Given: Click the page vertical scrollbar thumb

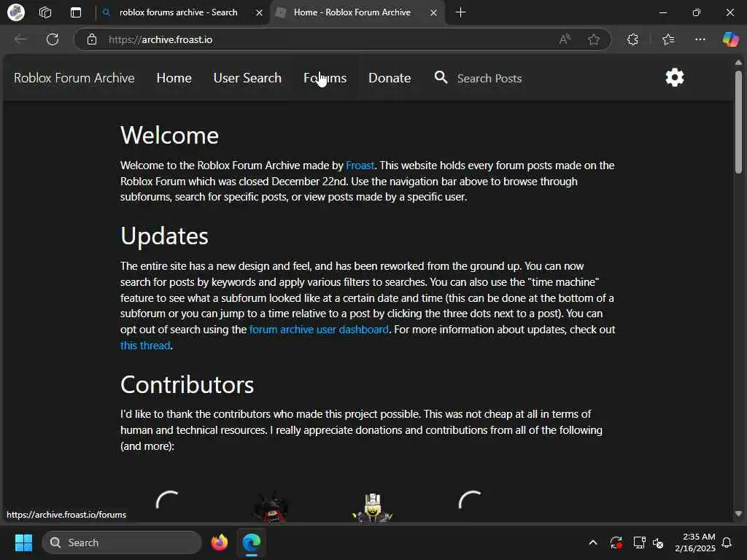Looking at the screenshot, I should point(738,122).
